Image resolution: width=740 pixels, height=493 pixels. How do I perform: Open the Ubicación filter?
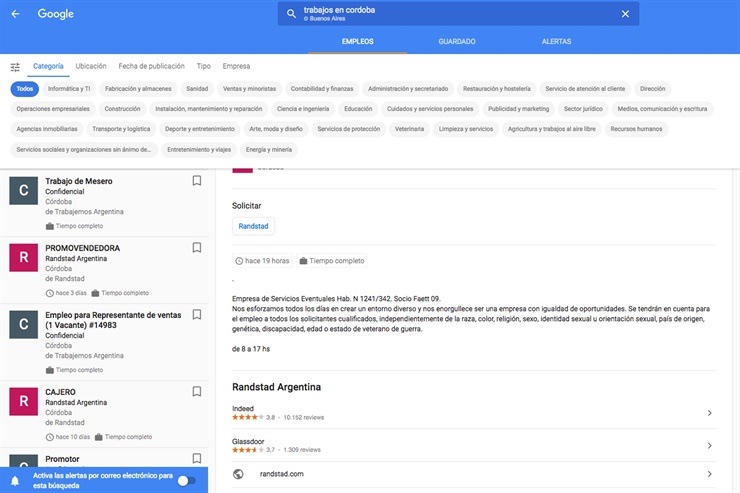(x=91, y=66)
